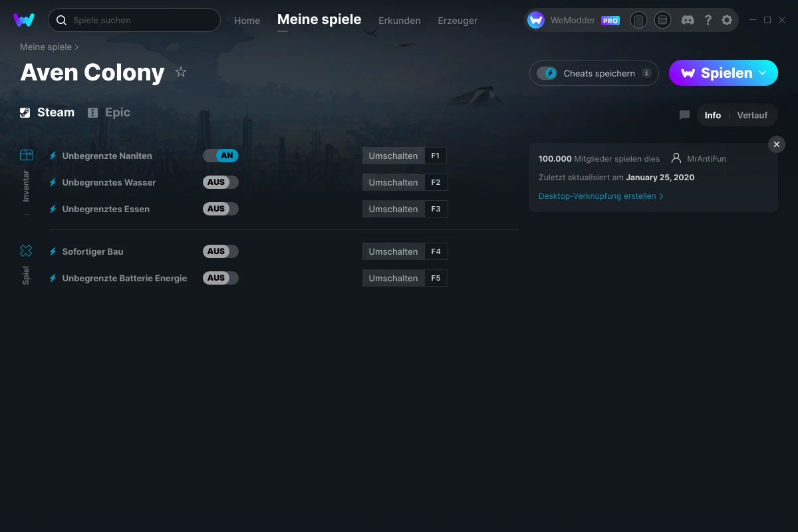
Task: Select the Inventar category icon
Action: [x=26, y=155]
